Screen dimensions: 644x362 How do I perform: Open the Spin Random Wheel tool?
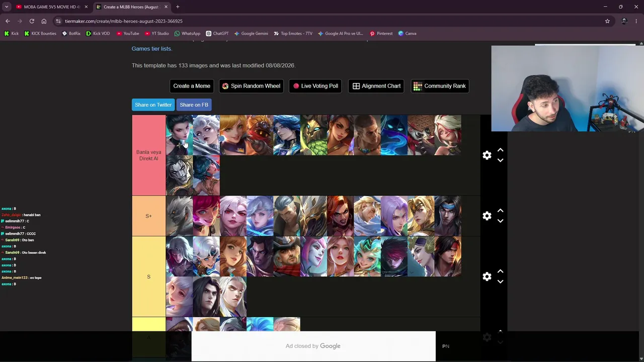pos(251,86)
